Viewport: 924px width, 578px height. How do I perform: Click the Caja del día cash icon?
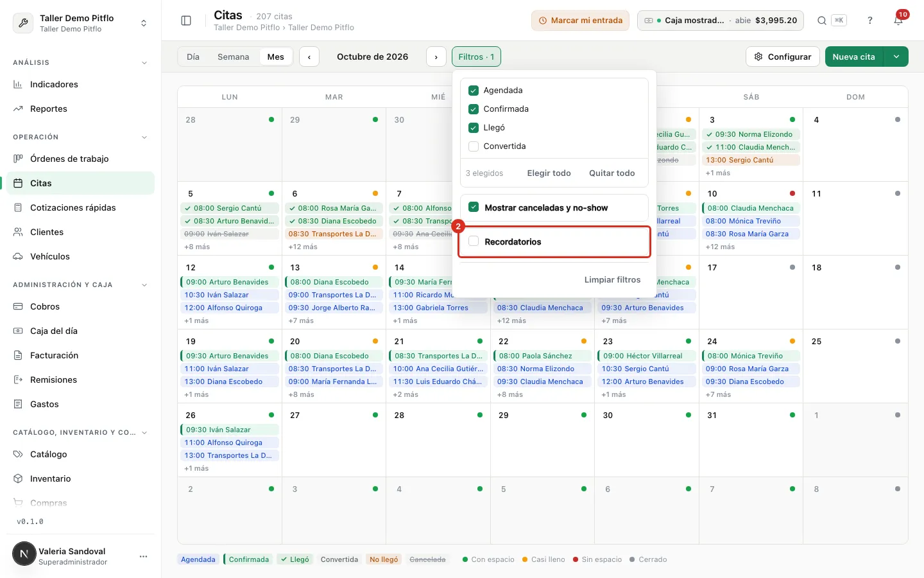pos(18,331)
